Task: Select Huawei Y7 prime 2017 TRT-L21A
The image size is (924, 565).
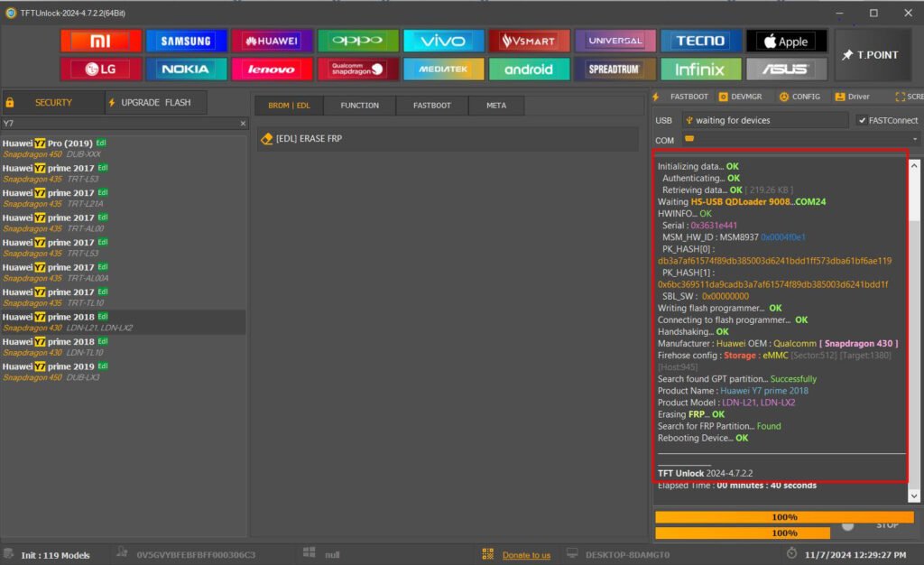Action: [x=123, y=198]
